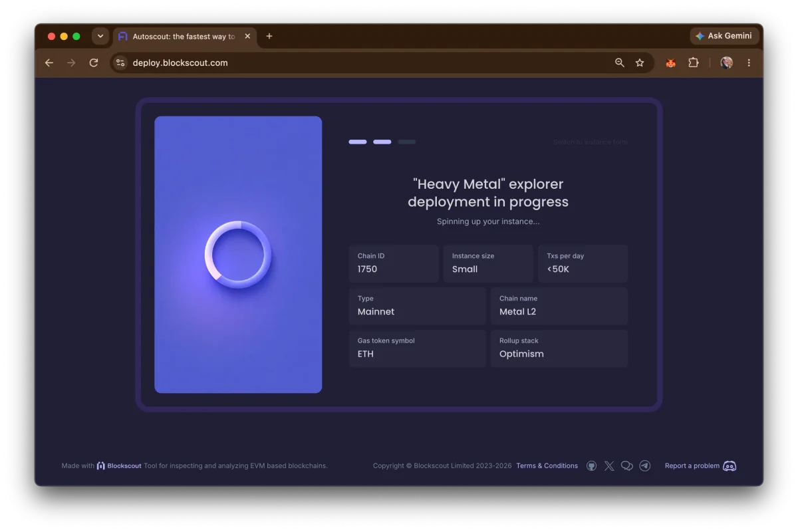The width and height of the screenshot is (798, 532).
Task: Open the Chrome profile avatar
Action: pyautogui.click(x=727, y=63)
